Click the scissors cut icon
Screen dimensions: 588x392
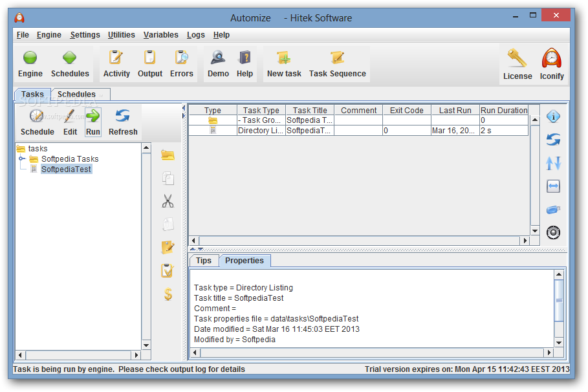tap(168, 201)
